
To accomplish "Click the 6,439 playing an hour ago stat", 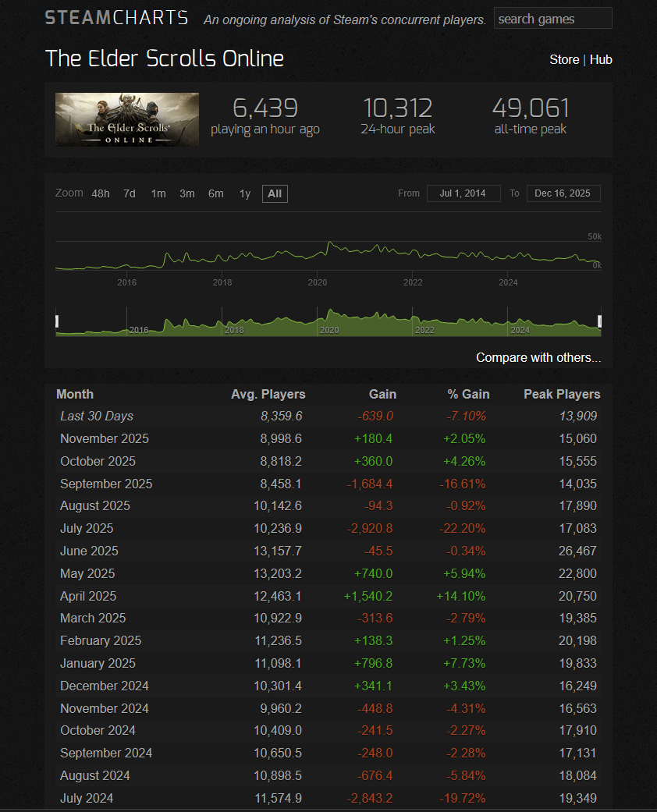I will coord(265,117).
